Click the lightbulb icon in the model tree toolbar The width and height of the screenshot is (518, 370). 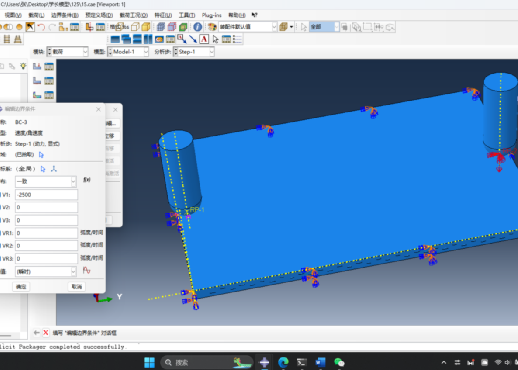click(23, 66)
